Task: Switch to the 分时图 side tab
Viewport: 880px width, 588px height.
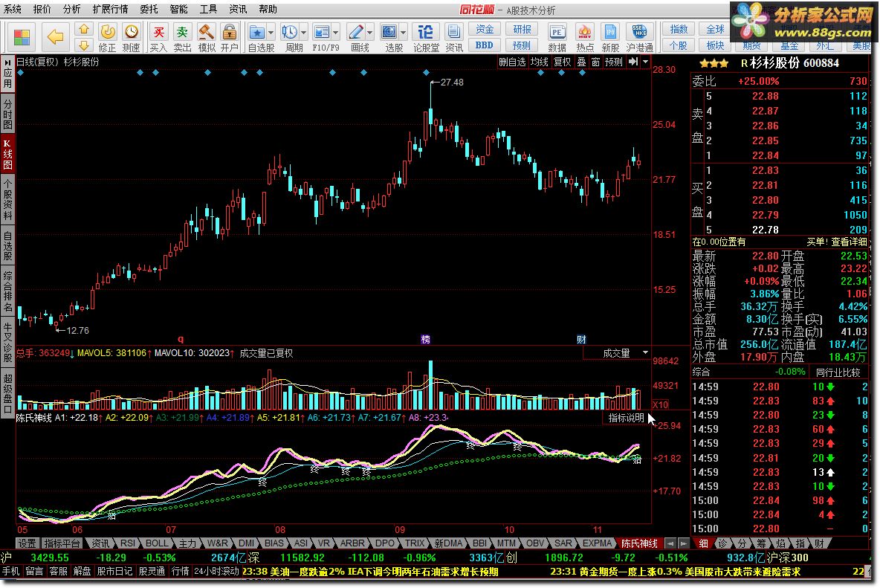Action: pyautogui.click(x=8, y=114)
